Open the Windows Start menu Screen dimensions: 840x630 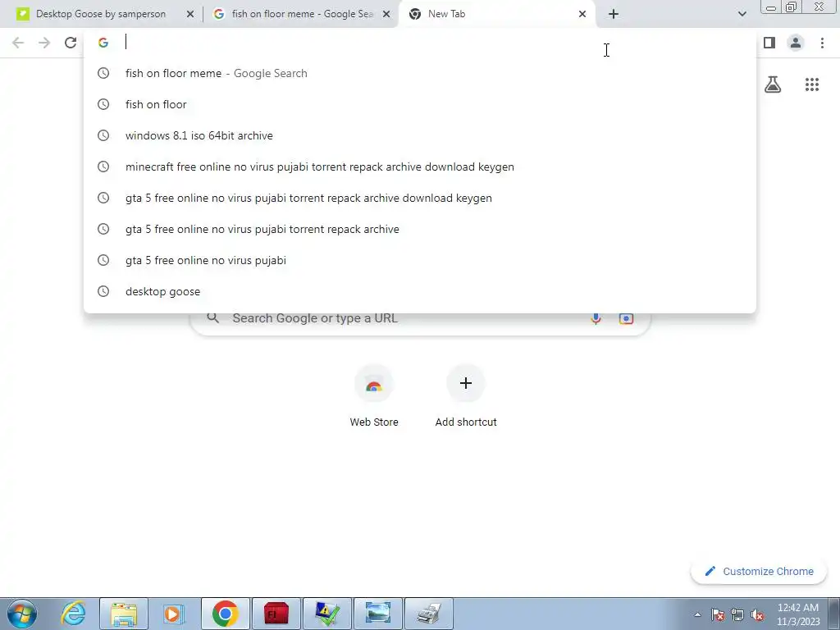tap(21, 614)
